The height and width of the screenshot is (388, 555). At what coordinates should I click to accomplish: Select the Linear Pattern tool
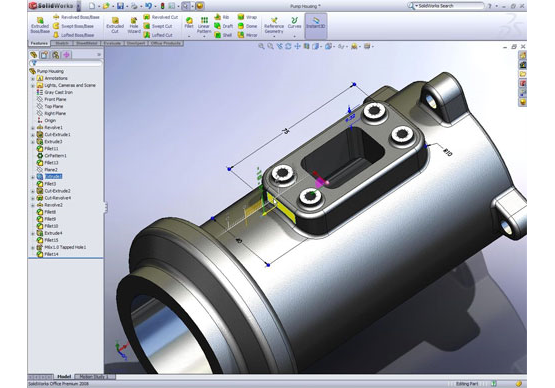(204, 25)
